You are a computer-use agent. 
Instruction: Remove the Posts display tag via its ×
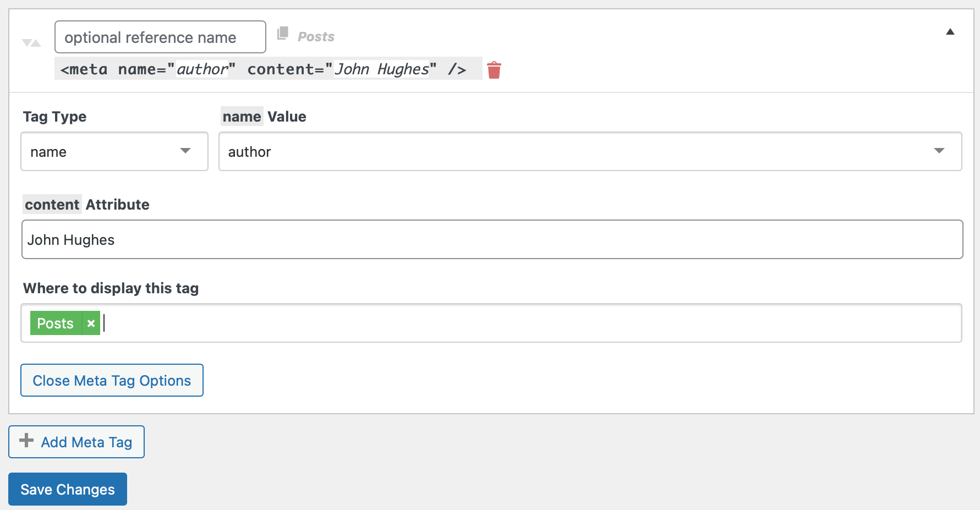coord(91,323)
